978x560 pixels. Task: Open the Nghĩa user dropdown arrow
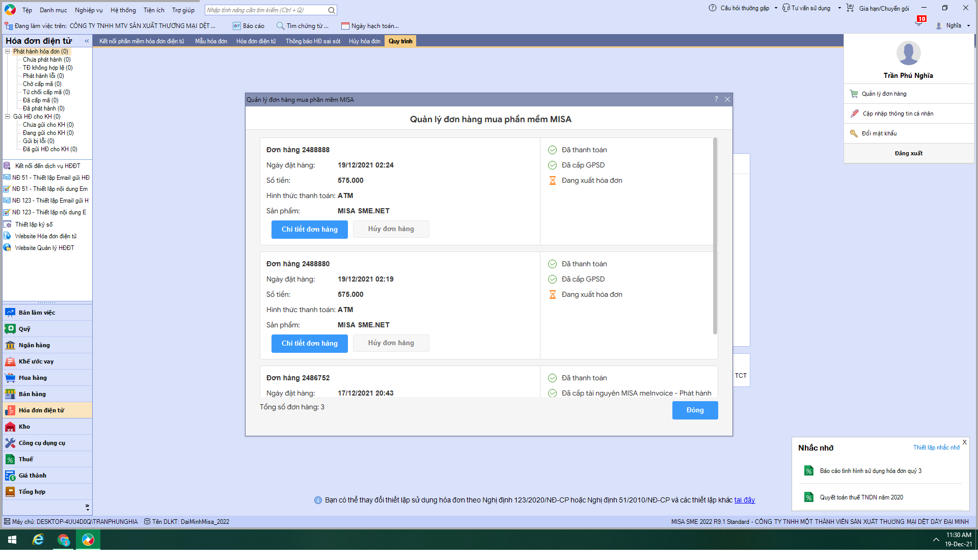pos(968,26)
